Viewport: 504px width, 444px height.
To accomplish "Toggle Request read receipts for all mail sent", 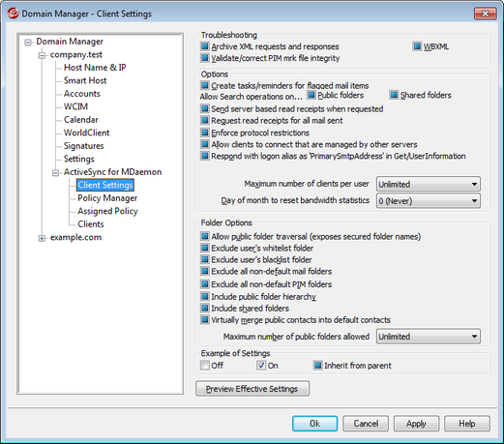I will (204, 120).
